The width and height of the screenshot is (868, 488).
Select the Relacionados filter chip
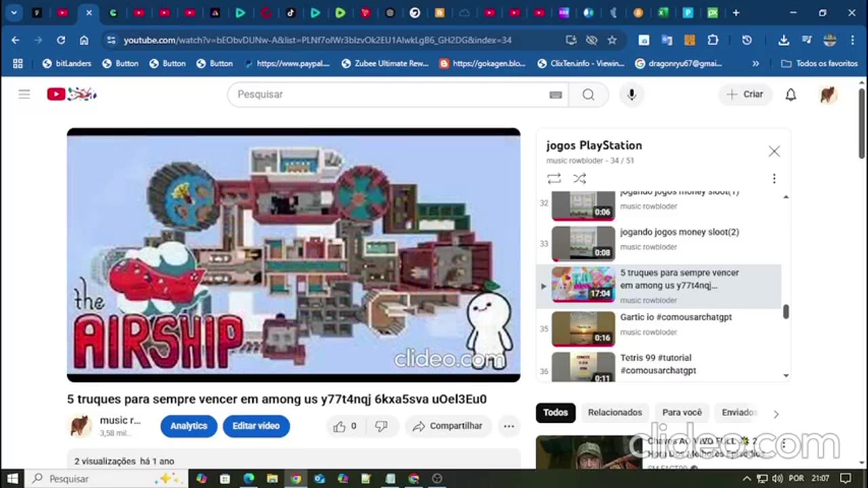614,412
